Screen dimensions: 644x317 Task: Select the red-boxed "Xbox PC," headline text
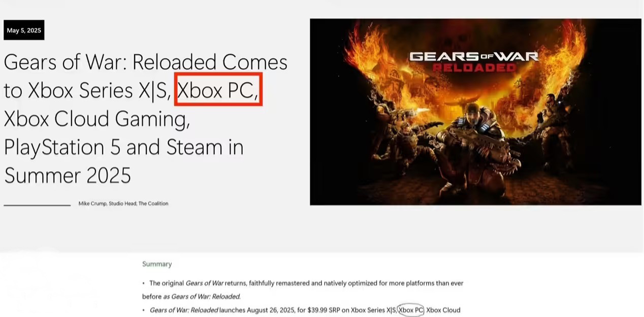point(218,90)
